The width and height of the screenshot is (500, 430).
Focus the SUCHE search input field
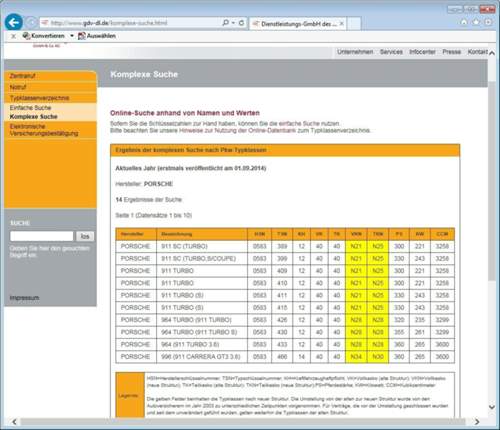[x=42, y=236]
